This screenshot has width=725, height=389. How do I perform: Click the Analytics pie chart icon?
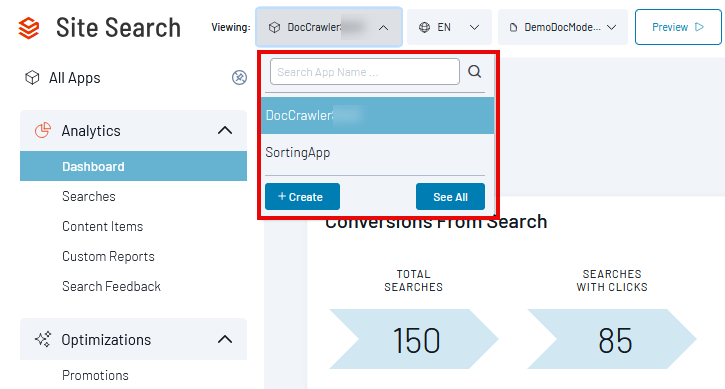(43, 130)
